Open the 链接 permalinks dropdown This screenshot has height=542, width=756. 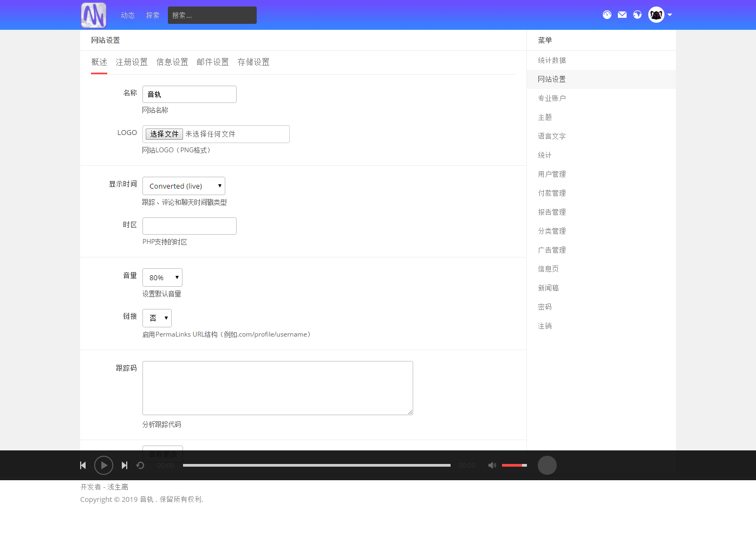pos(157,318)
